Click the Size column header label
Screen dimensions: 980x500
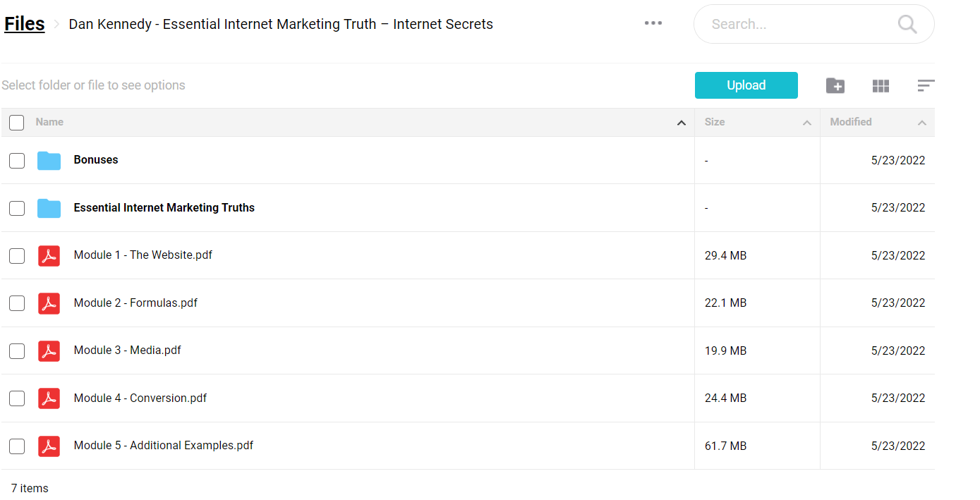pyautogui.click(x=715, y=122)
